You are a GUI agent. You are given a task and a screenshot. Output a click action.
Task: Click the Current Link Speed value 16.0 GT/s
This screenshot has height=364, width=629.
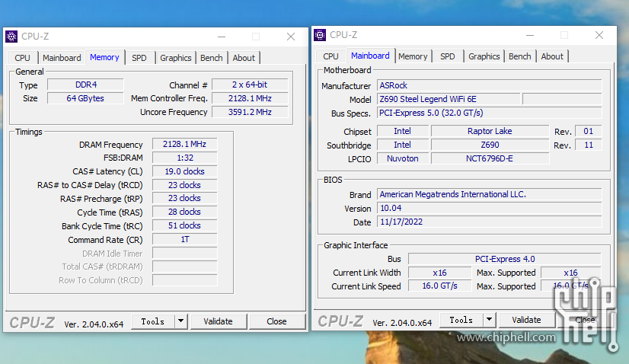(x=439, y=286)
